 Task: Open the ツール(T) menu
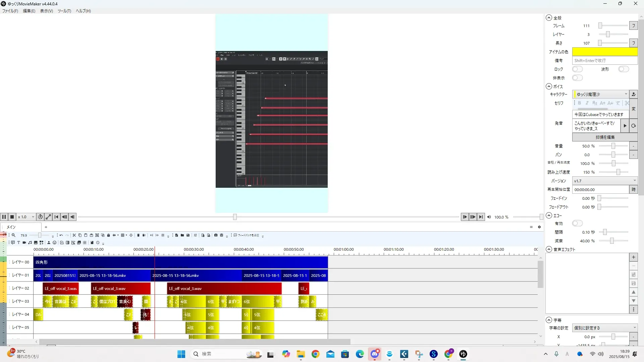pos(64,11)
